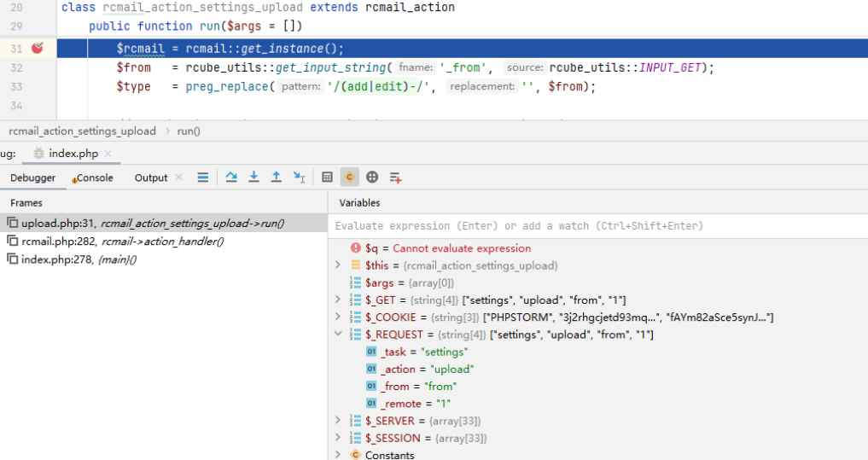Click the $args array icon

point(355,282)
